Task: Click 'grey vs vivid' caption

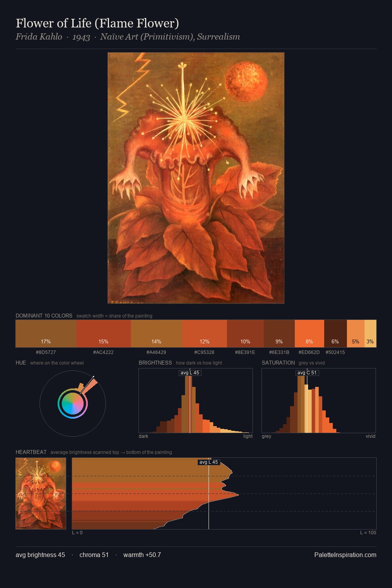Action: (x=312, y=363)
